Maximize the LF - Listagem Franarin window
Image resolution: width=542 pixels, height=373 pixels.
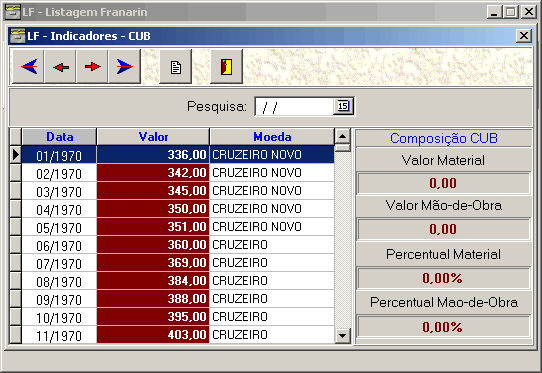(511, 12)
